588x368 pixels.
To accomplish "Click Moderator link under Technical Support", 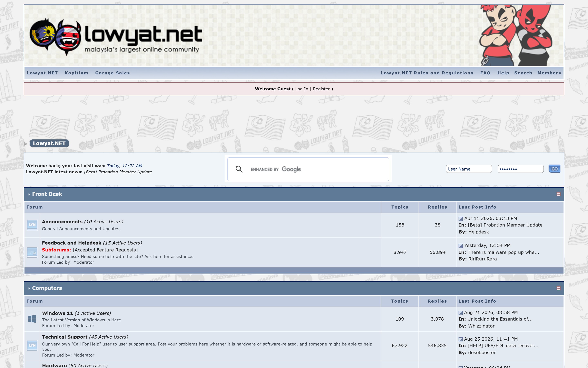I will coord(84,355).
